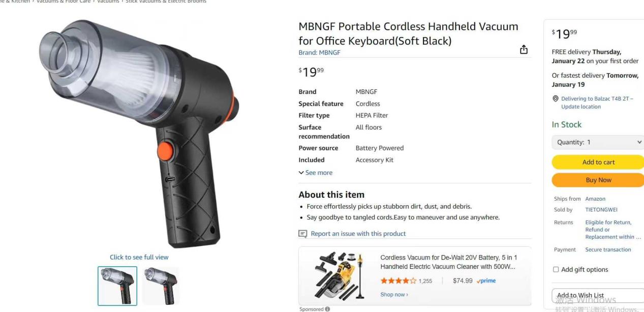Open Stick Vacuums & Electric Brooms breadcrumb
The height and width of the screenshot is (312, 644).
tap(166, 2)
